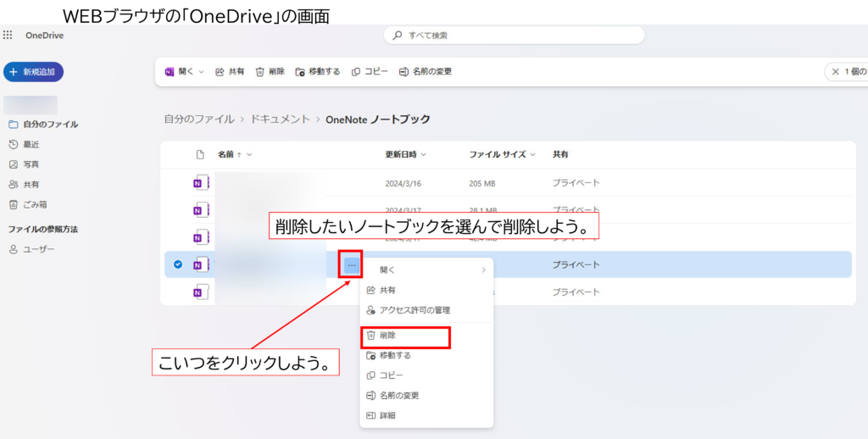
Task: Sort by ファイル サイズ column header
Action: click(502, 154)
